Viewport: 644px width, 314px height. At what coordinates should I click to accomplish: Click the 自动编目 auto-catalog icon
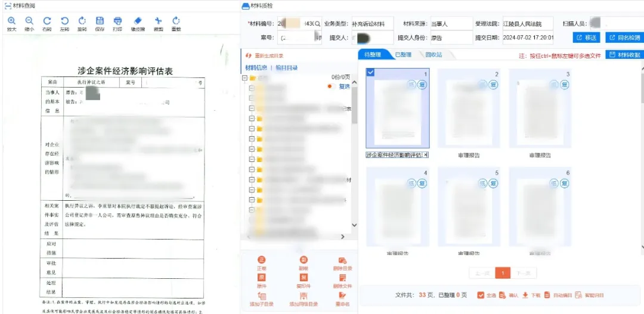pyautogui.click(x=547, y=295)
